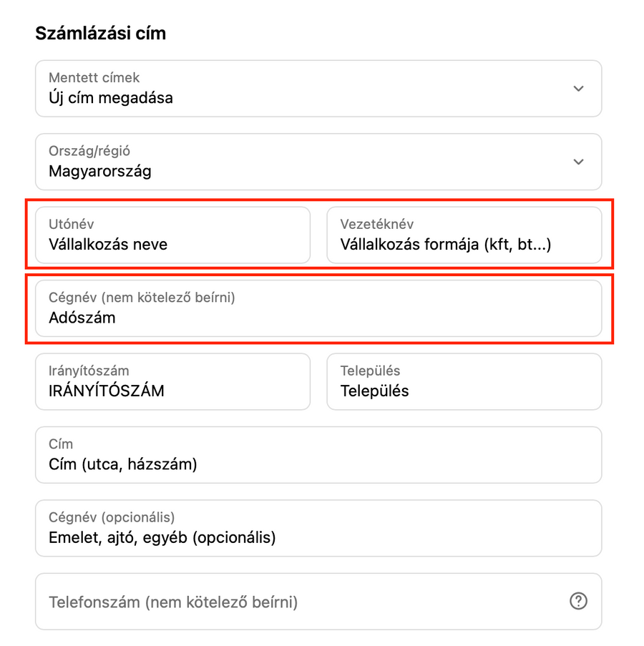
Task: Click the Emelet, ajtó, egyéb text
Action: (162, 537)
